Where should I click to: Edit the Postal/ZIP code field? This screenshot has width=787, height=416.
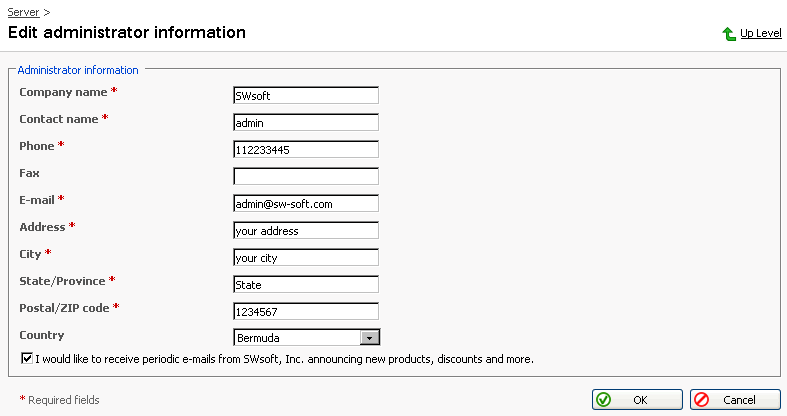click(306, 312)
